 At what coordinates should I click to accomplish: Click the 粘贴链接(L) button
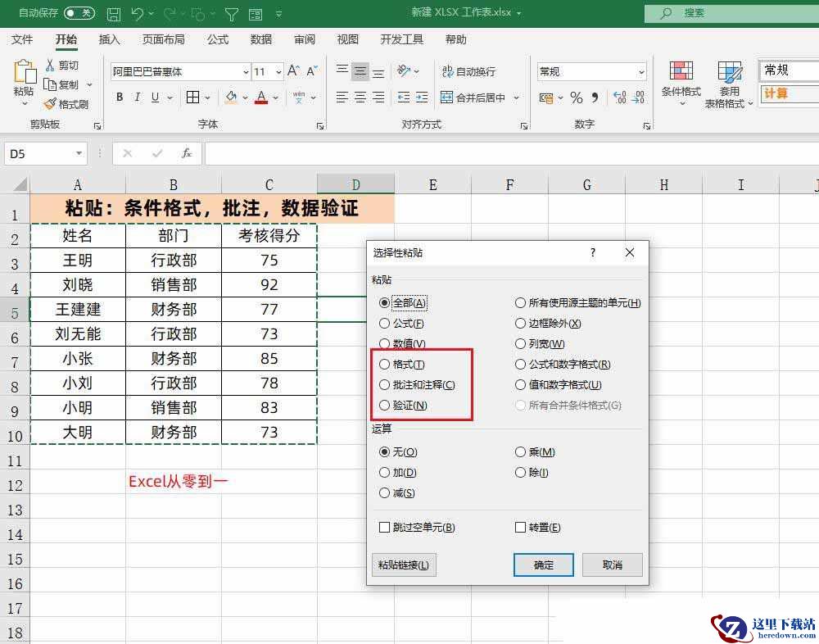404,565
